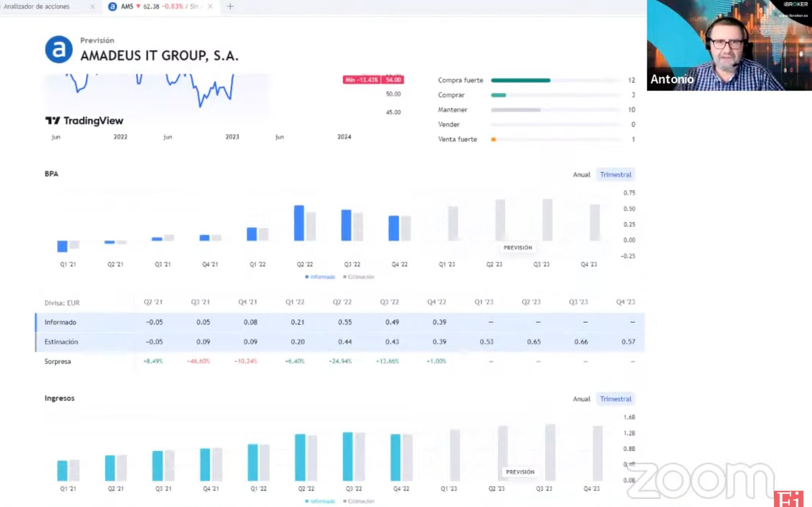Click the Mantener count 10
The width and height of the screenshot is (812, 507).
pyautogui.click(x=631, y=110)
